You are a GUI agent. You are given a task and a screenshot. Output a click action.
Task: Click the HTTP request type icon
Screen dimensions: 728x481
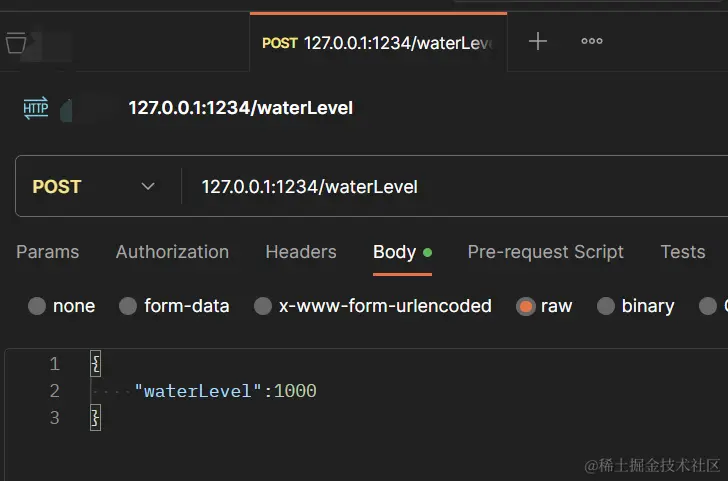(x=36, y=108)
